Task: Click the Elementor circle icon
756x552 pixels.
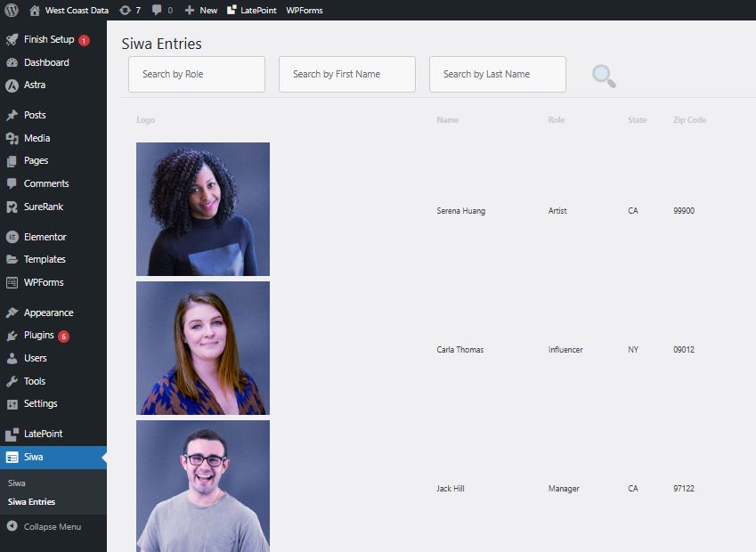Action: click(x=12, y=237)
